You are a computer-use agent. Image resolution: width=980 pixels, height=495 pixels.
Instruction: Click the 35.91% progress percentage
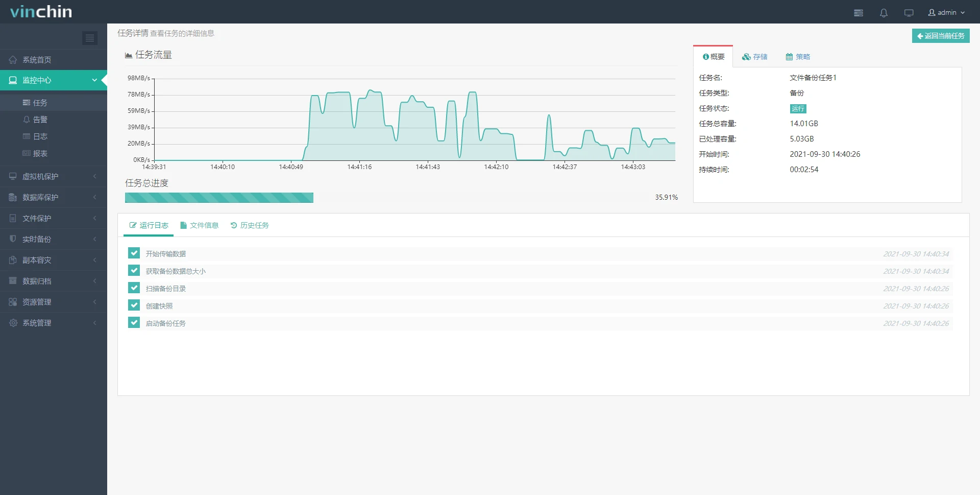click(x=667, y=197)
